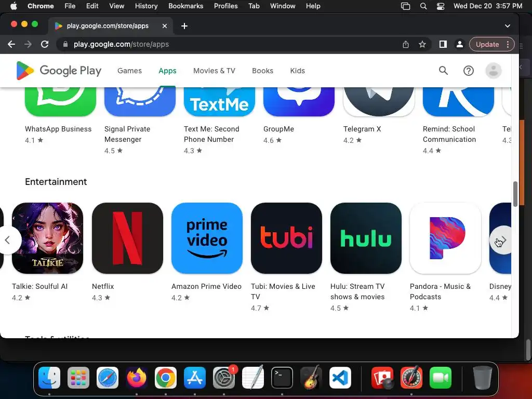
Task: Open the GroupMe title link
Action: point(278,129)
